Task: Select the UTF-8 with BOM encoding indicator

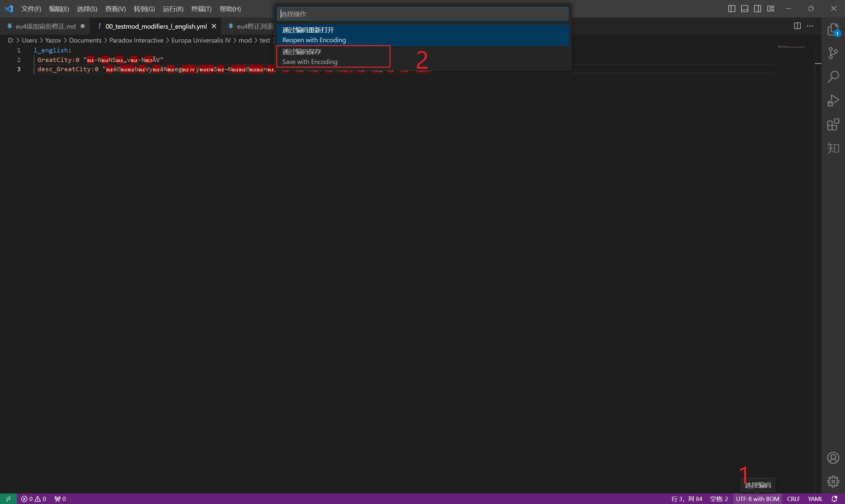Action: coord(757,499)
